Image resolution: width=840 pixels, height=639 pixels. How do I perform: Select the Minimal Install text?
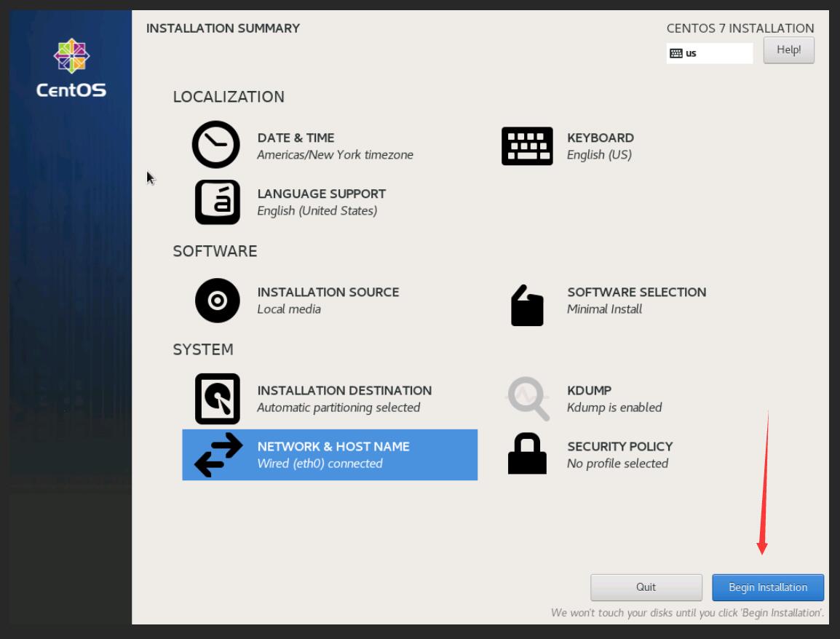(x=604, y=309)
